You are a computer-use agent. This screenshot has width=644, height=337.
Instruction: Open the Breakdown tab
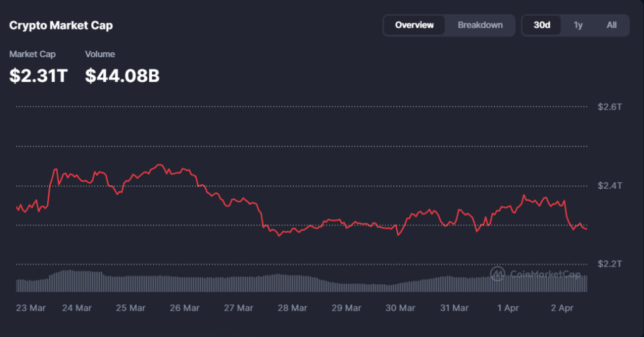[480, 25]
